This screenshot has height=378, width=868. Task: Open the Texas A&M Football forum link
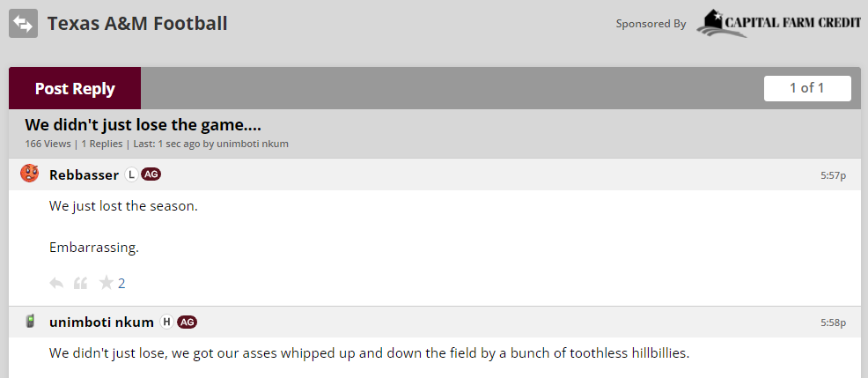point(137,24)
